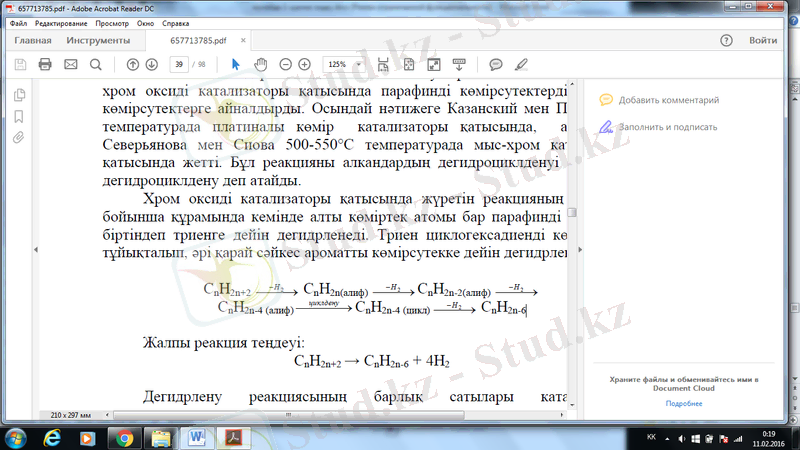Open the search magnifier tool

pos(96,64)
